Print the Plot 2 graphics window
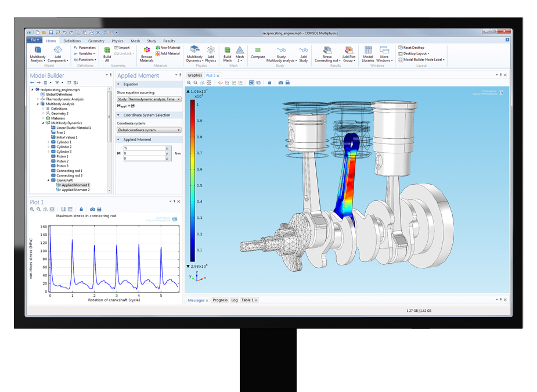The image size is (537, 392). click(x=288, y=82)
